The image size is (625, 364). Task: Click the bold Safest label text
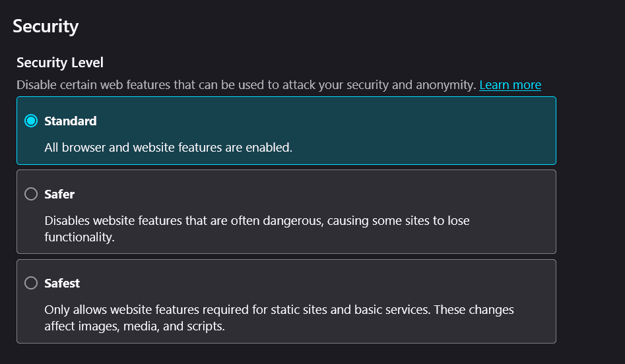(62, 284)
